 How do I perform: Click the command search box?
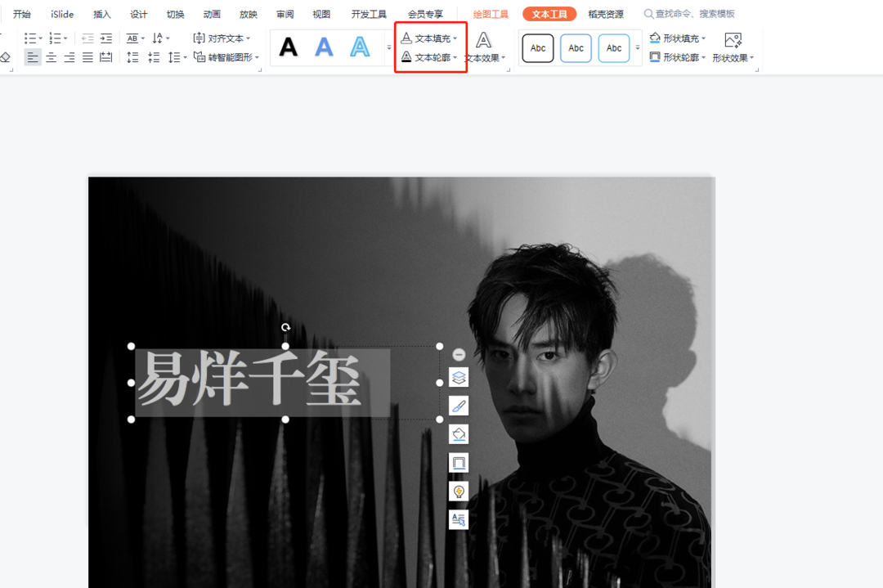pos(694,14)
